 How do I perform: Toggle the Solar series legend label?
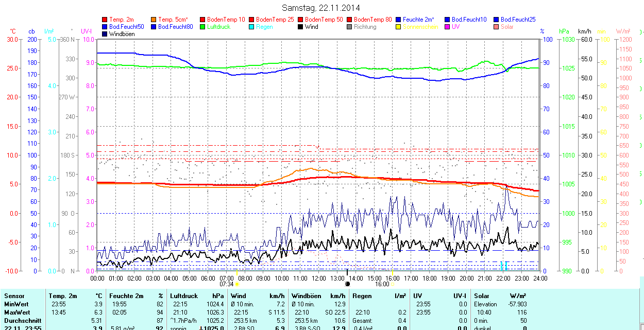[x=507, y=27]
